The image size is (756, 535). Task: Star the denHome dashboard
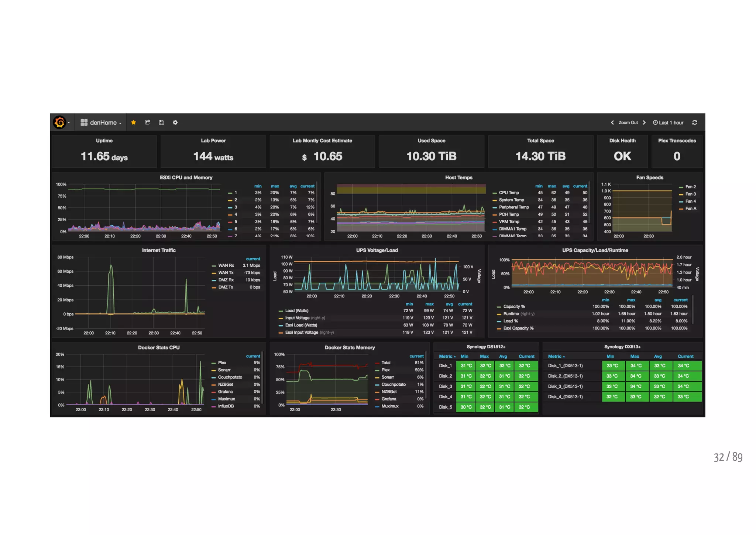(134, 122)
